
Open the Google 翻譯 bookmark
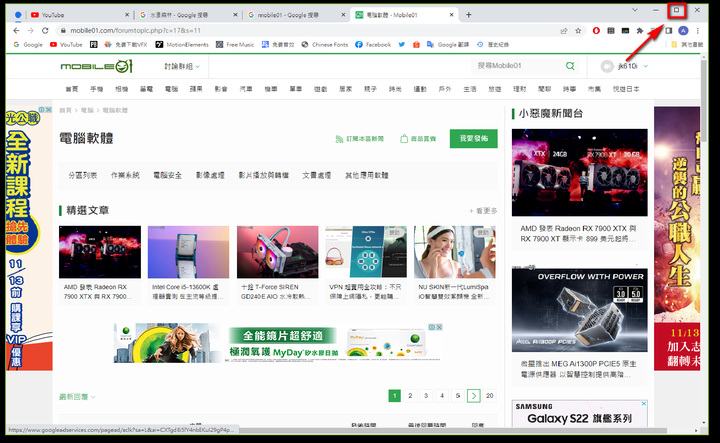[x=448, y=45]
